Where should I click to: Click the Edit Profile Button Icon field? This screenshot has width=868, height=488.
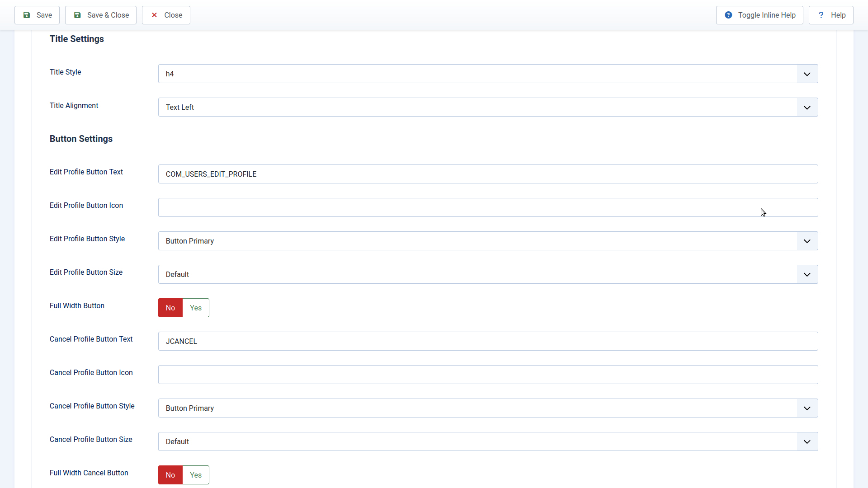488,207
